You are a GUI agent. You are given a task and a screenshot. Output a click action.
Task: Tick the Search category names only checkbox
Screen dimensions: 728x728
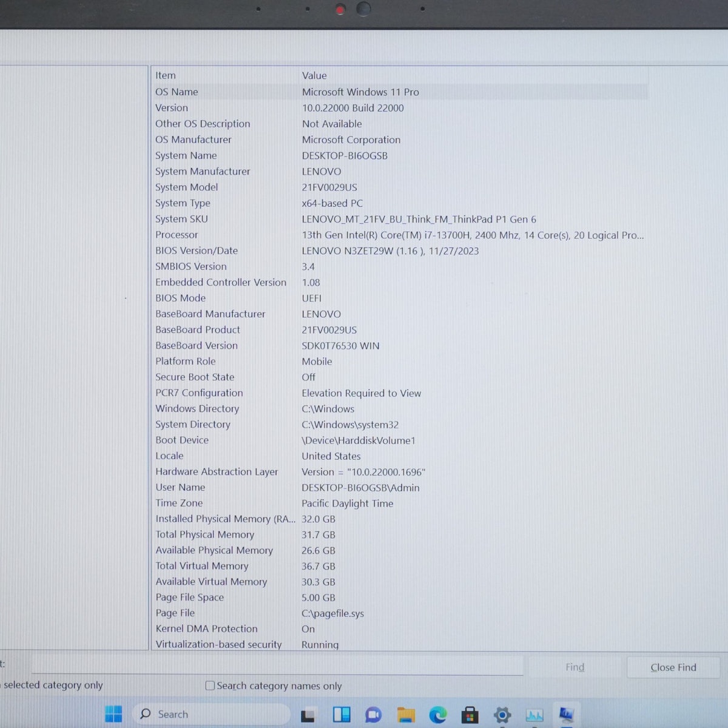pos(210,686)
